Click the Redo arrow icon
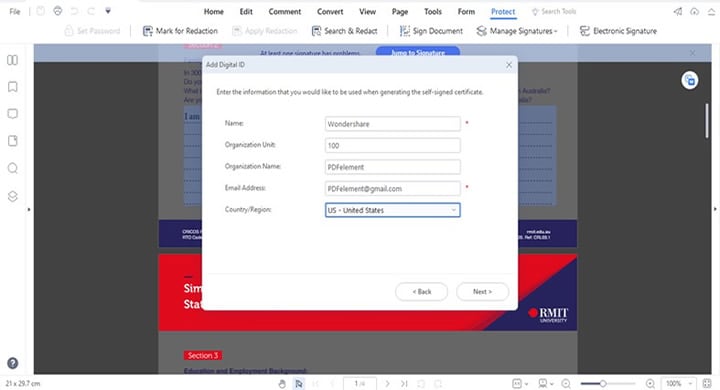 click(x=91, y=11)
